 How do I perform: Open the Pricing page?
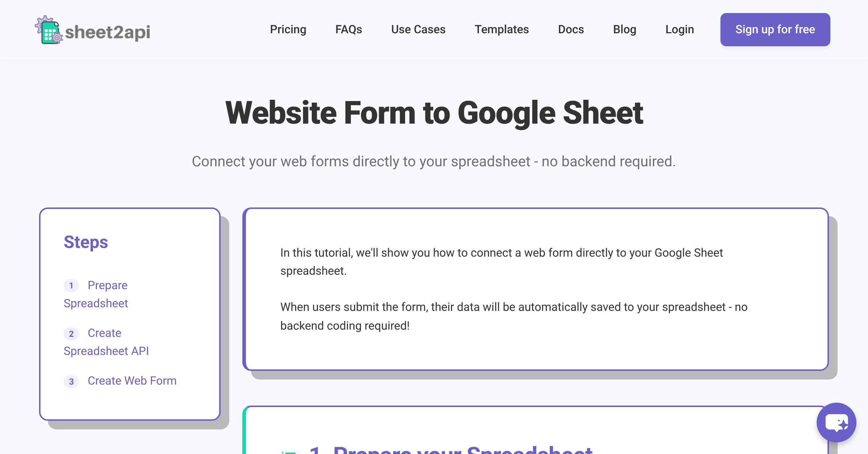click(x=288, y=29)
